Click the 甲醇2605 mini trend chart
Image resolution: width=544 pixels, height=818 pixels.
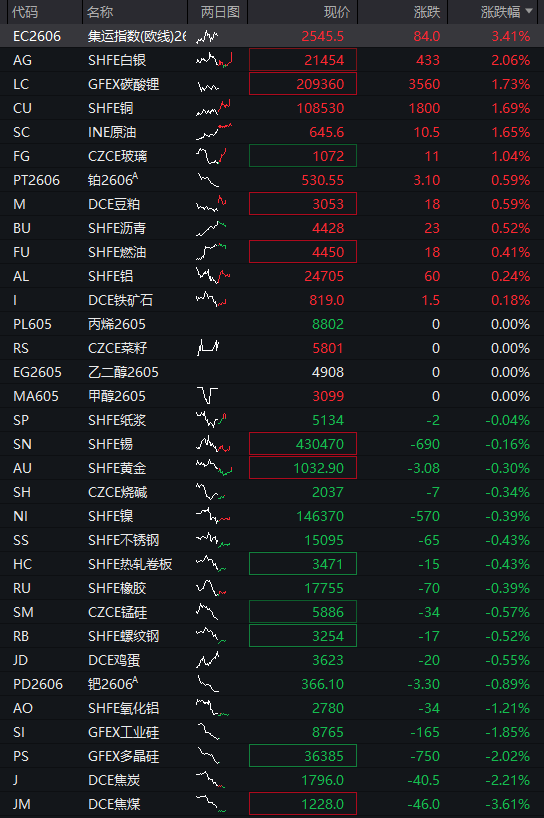(x=208, y=396)
